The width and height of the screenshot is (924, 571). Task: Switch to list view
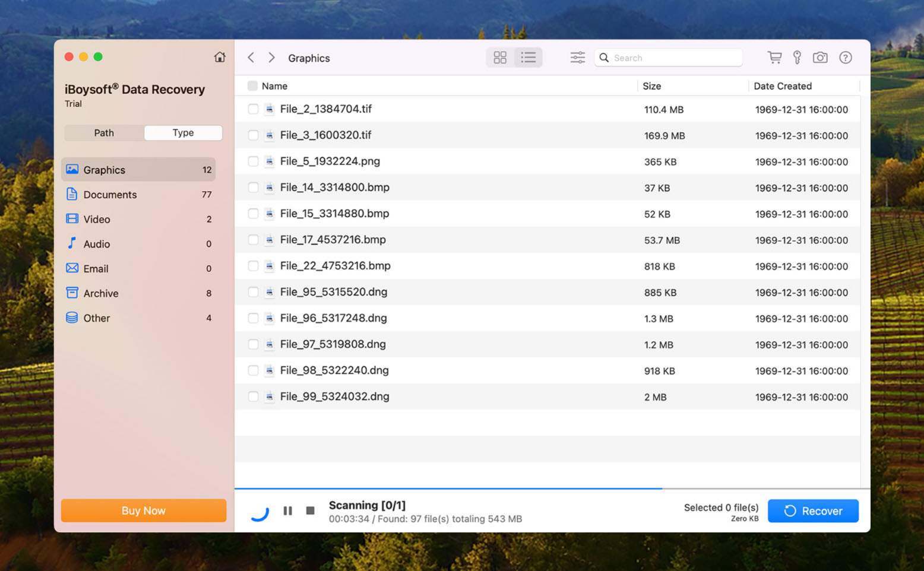[528, 58]
